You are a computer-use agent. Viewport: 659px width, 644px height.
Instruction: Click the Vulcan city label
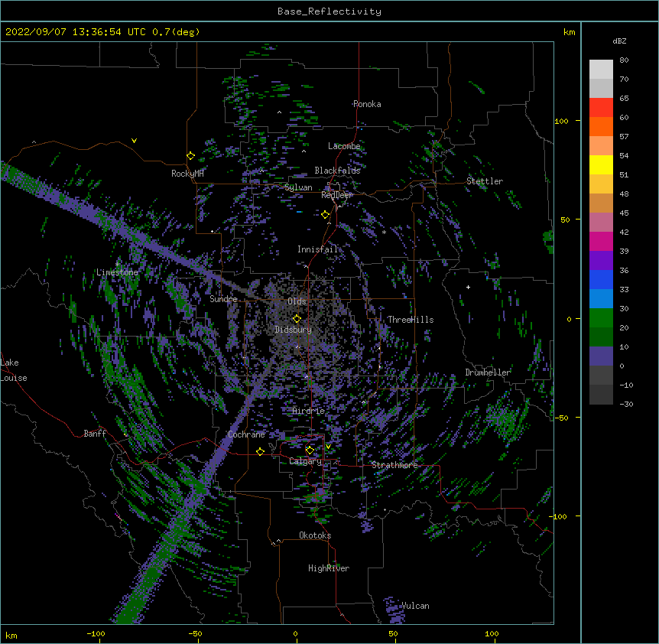point(415,606)
